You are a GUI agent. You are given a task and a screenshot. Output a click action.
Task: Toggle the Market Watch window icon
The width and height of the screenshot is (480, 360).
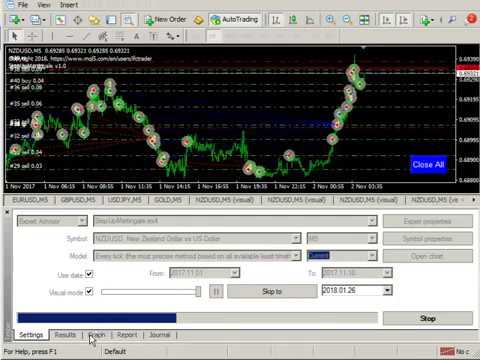[60, 20]
